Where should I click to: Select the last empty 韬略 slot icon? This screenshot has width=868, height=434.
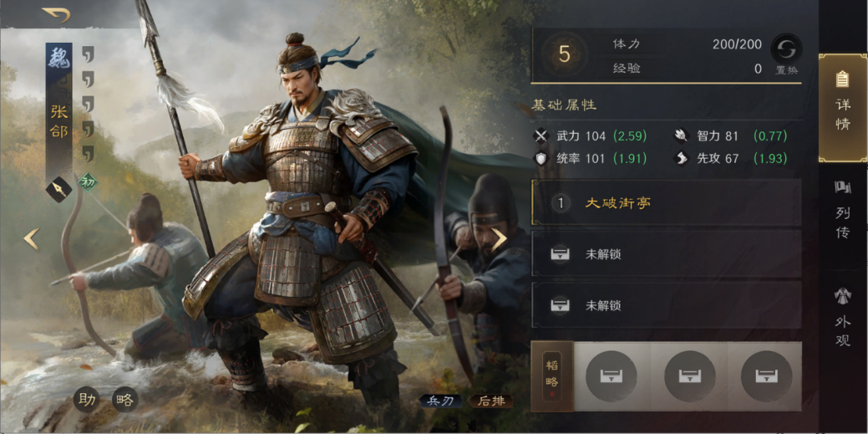click(x=767, y=375)
